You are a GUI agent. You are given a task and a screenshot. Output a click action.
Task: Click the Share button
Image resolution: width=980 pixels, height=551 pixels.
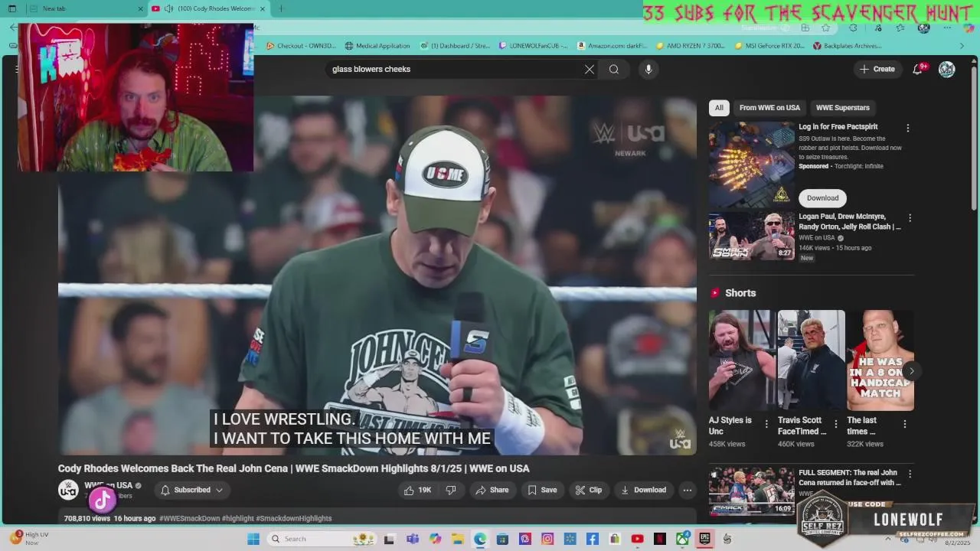(491, 490)
